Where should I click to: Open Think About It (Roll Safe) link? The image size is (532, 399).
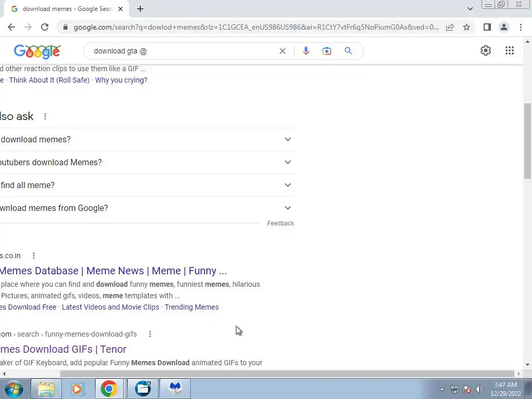coord(49,80)
